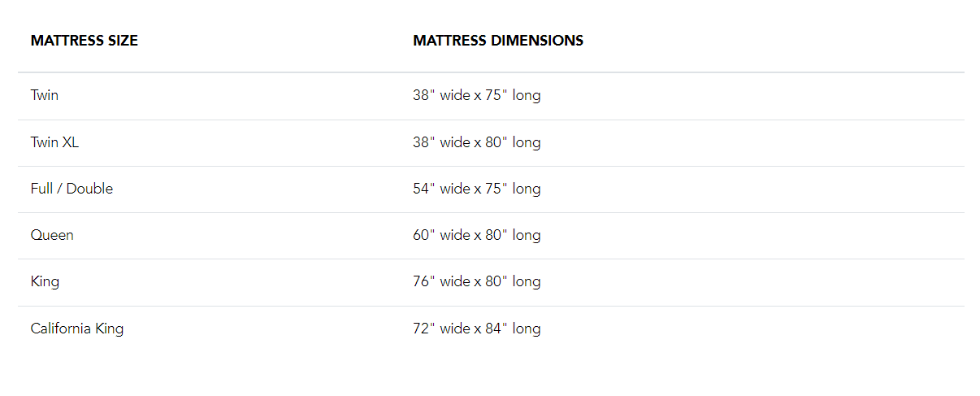
Task: Click the 60" wide x 80" long dimensions
Action: (477, 235)
